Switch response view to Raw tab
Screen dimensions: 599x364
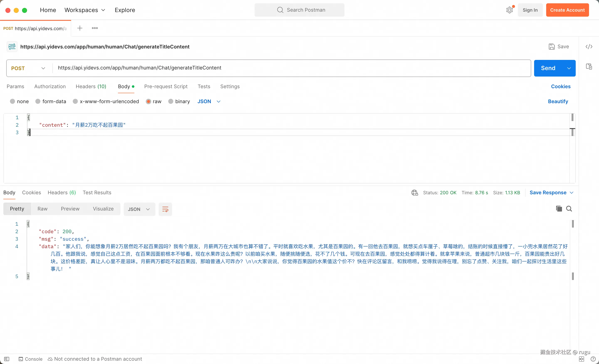(x=42, y=209)
